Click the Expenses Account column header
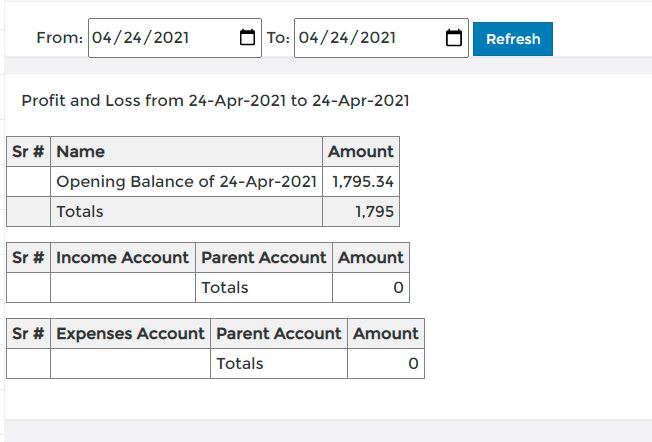 (x=131, y=333)
